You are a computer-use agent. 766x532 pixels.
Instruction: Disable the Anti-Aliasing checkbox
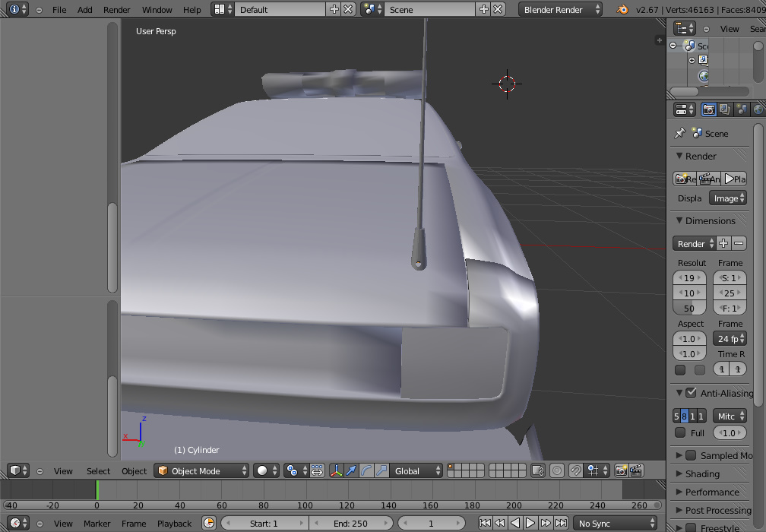point(691,393)
